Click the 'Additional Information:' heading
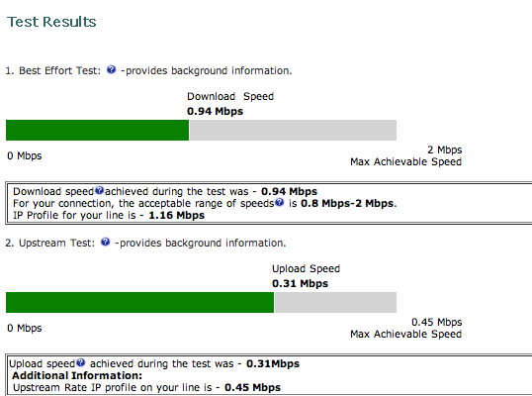This screenshot has height=396, width=532. click(77, 375)
